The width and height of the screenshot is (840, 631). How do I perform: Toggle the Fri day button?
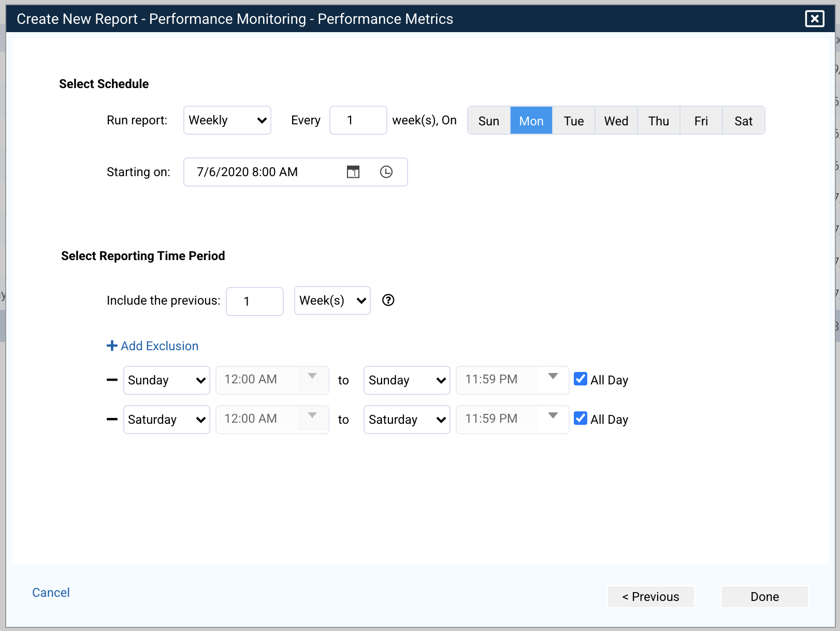point(701,121)
